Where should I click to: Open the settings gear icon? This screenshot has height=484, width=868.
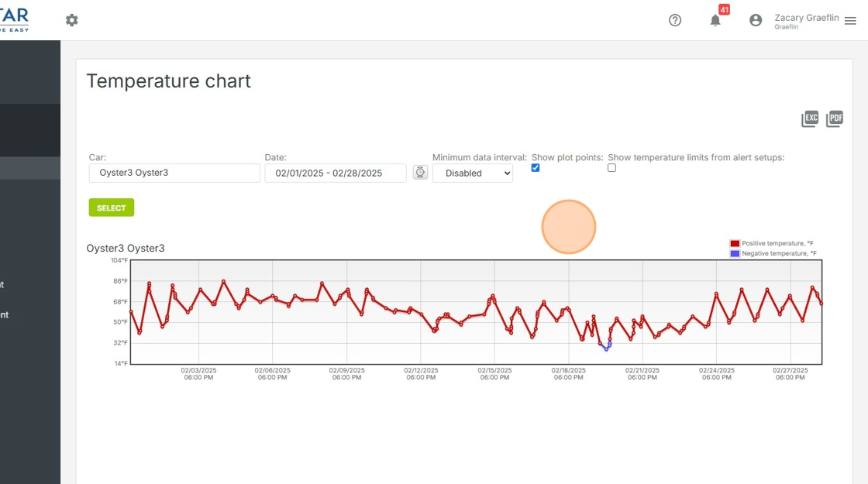72,20
